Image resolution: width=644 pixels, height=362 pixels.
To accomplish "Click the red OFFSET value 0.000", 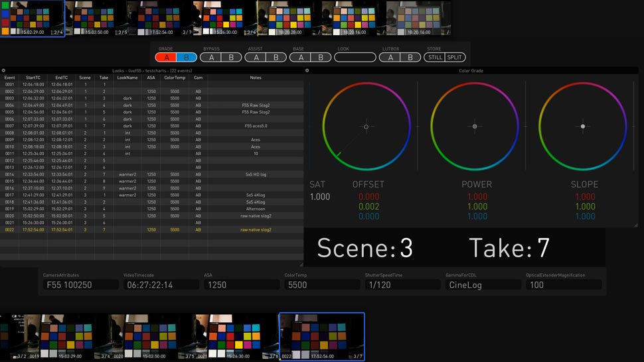I will (x=369, y=197).
